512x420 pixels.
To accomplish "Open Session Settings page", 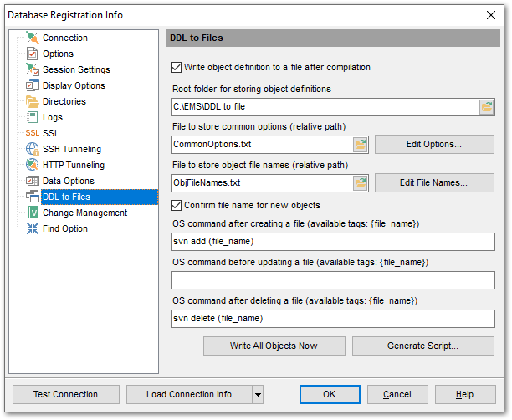I will [x=76, y=69].
